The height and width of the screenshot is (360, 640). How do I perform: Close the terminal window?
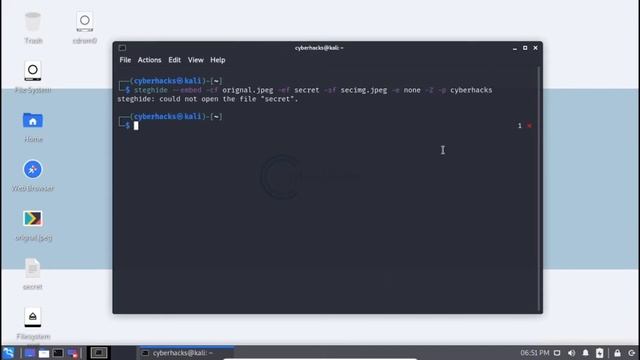(x=536, y=48)
